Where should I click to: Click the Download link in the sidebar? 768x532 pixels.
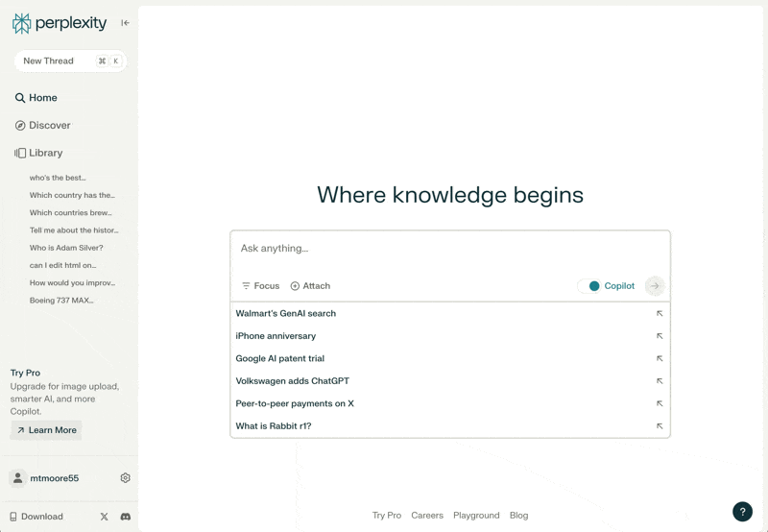coord(36,517)
